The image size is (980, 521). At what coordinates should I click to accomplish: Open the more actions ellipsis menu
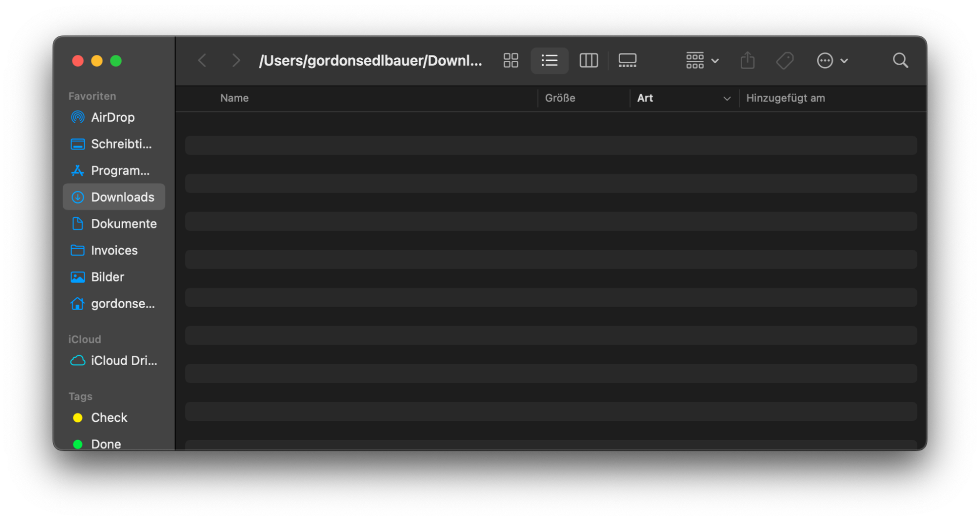(x=831, y=60)
